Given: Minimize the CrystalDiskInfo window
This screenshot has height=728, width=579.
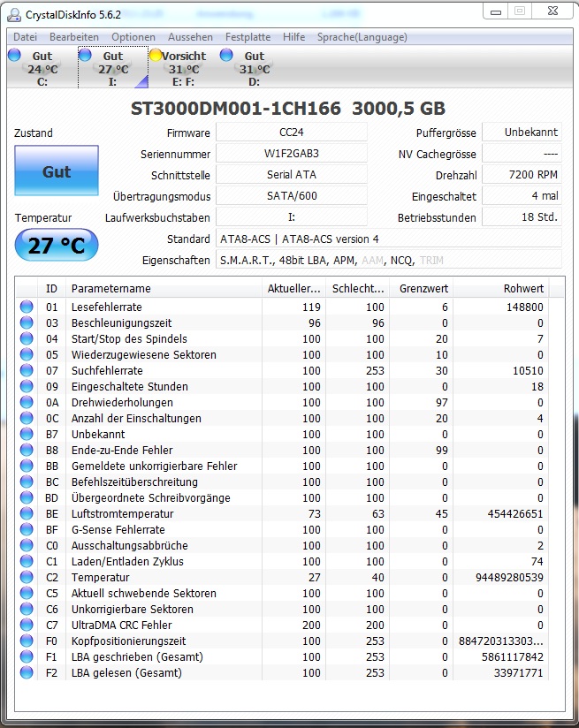Looking at the screenshot, I should (x=496, y=11).
